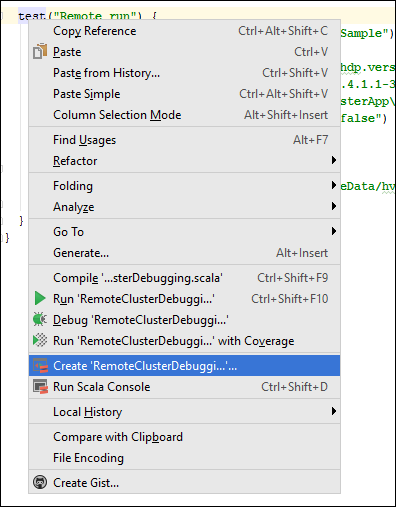Viewport: 396px width, 507px height.
Task: Open Paste from History...
Action: (184, 73)
